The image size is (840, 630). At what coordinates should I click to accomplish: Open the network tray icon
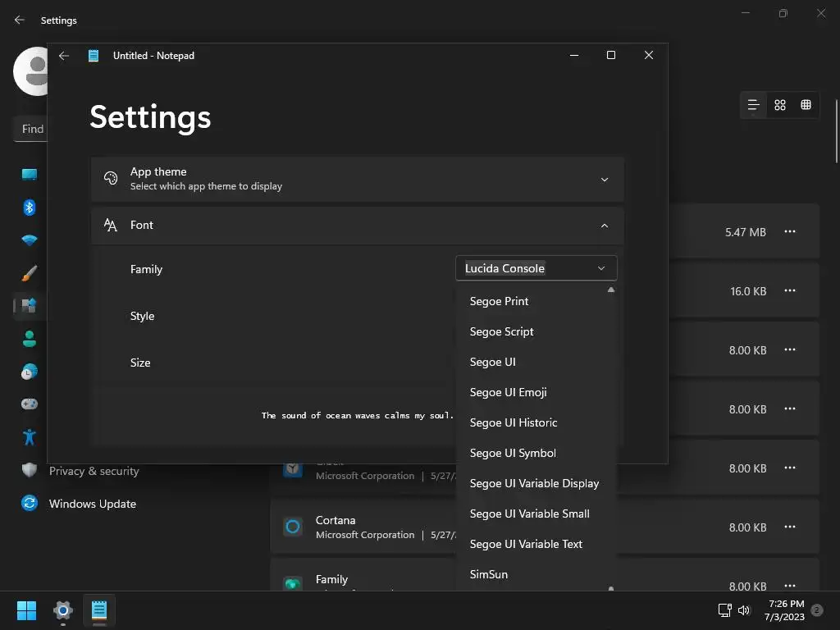pyautogui.click(x=725, y=610)
